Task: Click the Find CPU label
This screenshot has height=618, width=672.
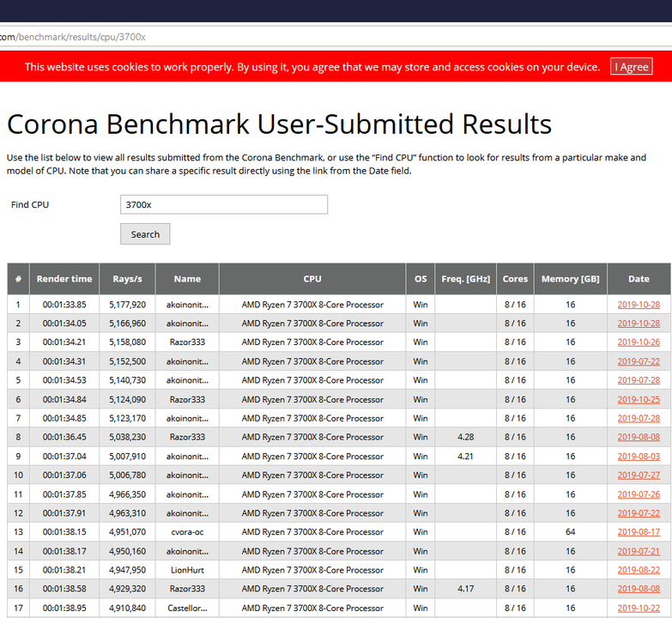Action: click(x=30, y=205)
